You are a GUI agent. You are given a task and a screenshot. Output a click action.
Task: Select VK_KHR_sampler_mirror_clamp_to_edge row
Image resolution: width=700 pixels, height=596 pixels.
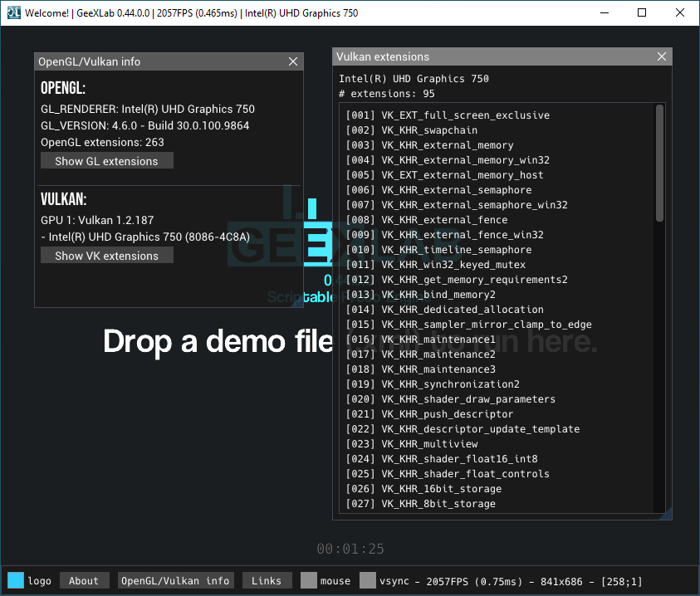[x=469, y=325]
